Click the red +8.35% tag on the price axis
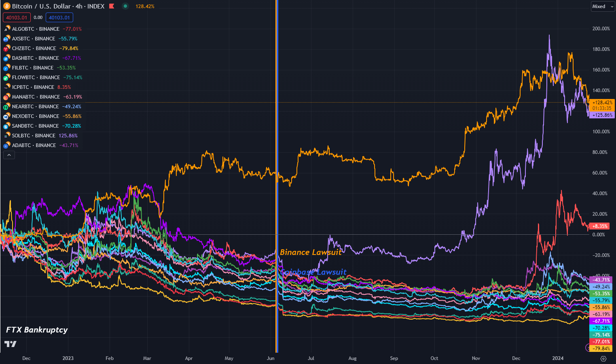The width and height of the screenshot is (616, 364). pos(600,226)
